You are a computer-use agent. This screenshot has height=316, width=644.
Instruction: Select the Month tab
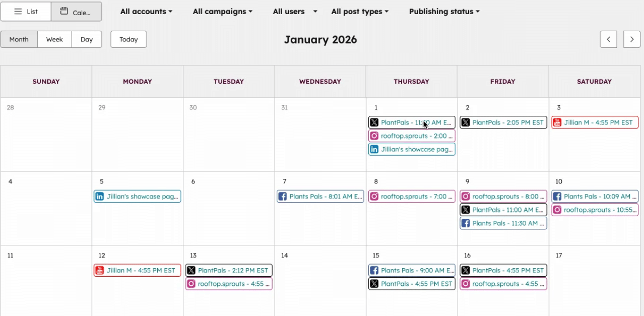19,39
